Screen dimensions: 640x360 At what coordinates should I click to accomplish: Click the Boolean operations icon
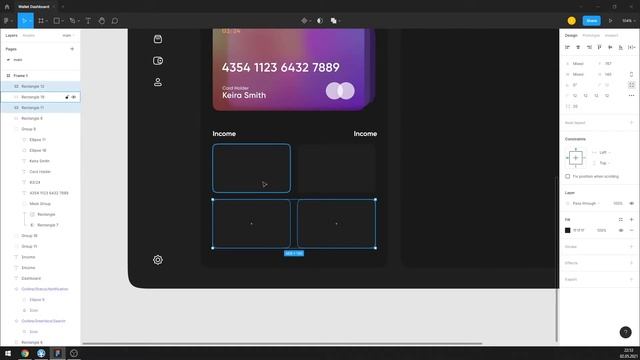[333, 20]
